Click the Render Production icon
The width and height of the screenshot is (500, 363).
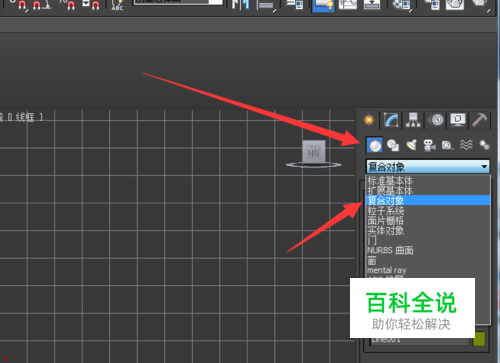(481, 5)
